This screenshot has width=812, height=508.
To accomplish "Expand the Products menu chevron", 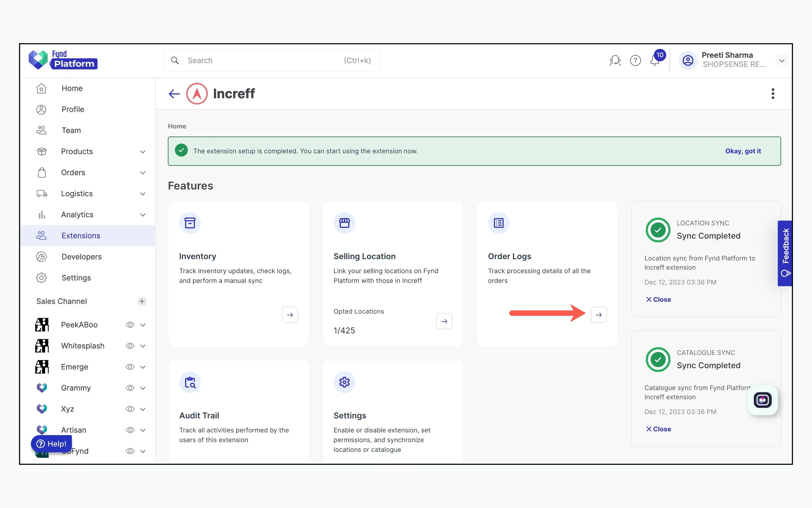I will (x=143, y=151).
